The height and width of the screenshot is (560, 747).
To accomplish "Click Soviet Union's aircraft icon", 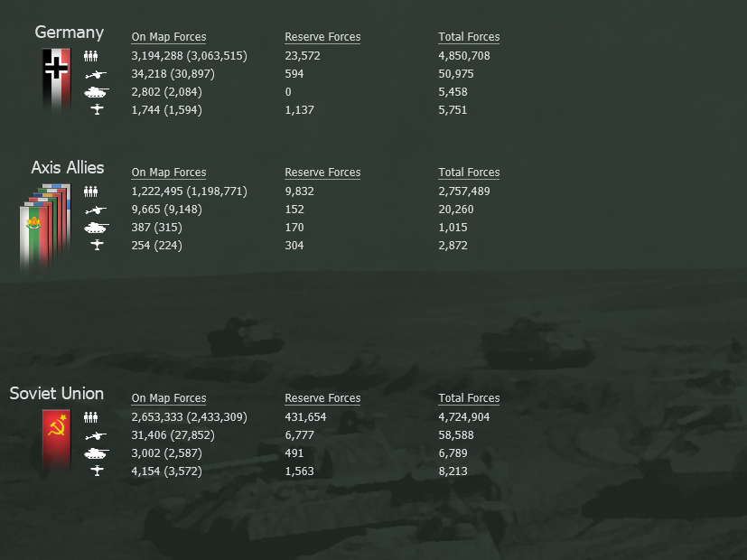I will click(98, 471).
